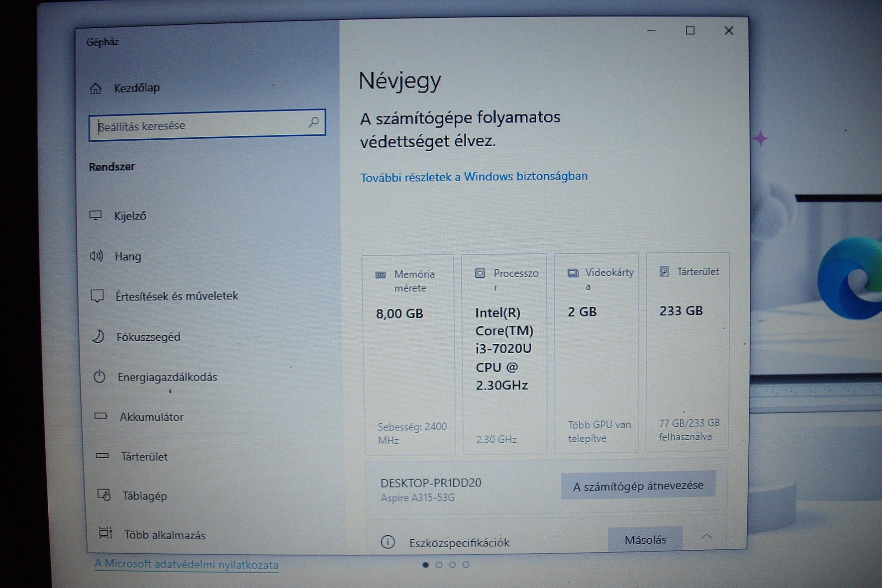
Task: Select the fourth page indicator dot
Action: (466, 565)
